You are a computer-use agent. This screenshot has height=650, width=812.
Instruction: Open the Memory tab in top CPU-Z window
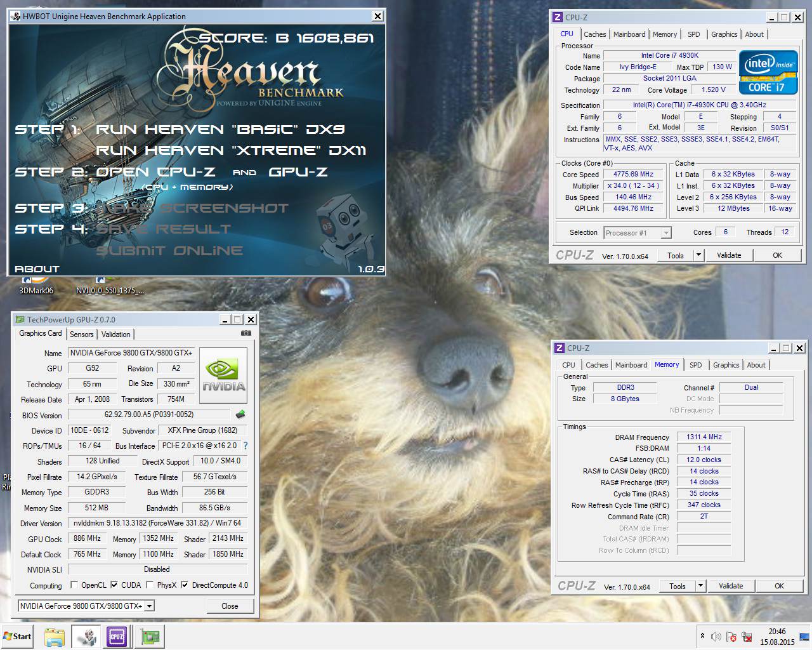pos(665,34)
